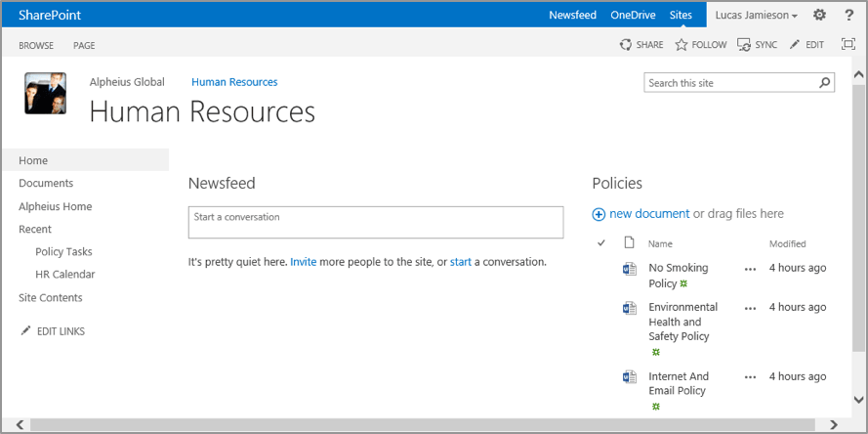Click the Share icon in the ribbon
868x434 pixels.
pos(626,45)
